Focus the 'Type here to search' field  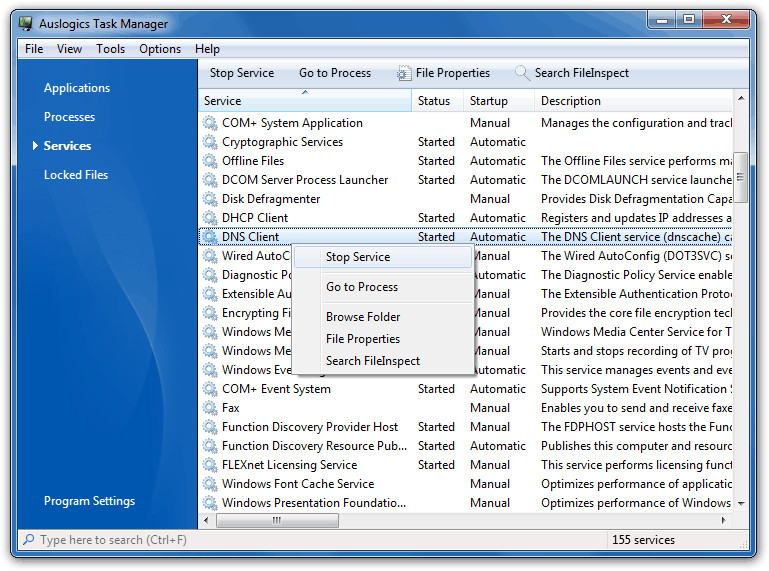click(314, 540)
